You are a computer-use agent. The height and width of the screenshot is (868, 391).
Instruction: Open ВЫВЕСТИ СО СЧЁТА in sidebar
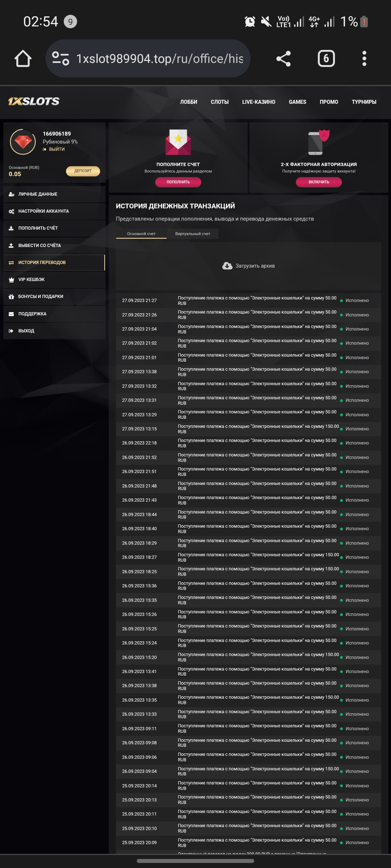click(39, 246)
